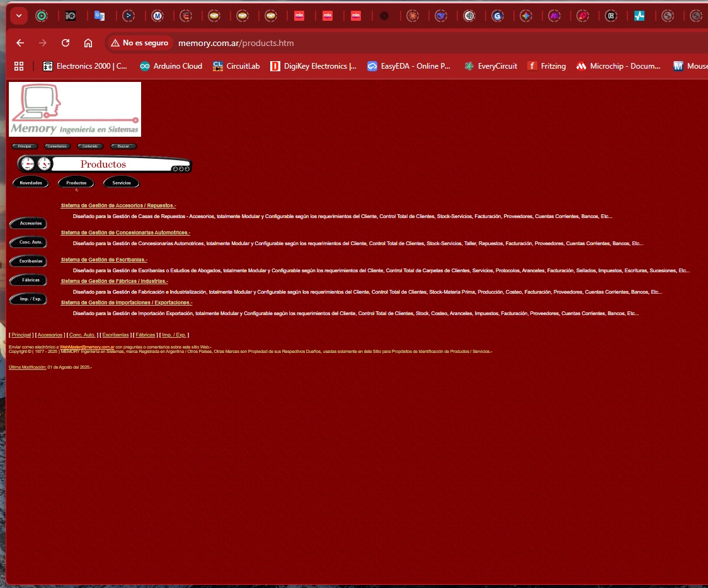708x588 pixels.
Task: Click the back navigation arrow
Action: coord(20,42)
